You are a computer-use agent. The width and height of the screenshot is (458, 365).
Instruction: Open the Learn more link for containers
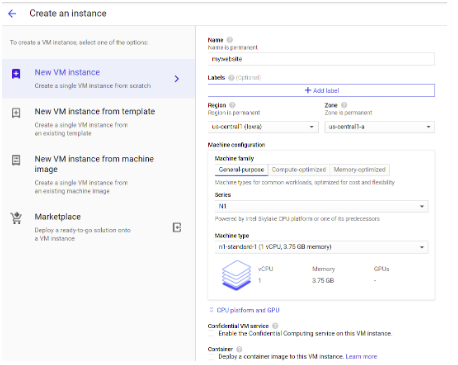tap(361, 357)
